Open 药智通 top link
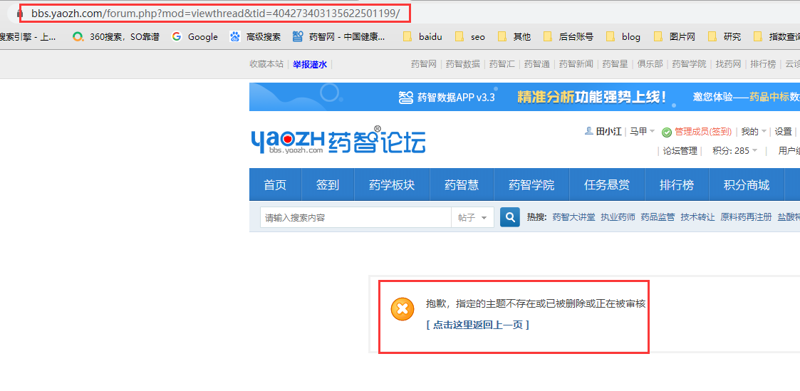Image resolution: width=800 pixels, height=391 pixels. 537,64
